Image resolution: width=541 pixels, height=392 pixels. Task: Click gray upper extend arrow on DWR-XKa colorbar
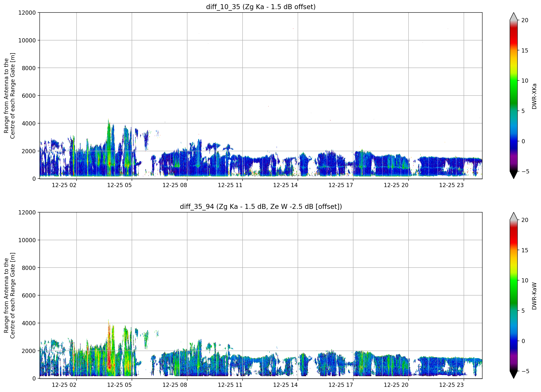[514, 16]
